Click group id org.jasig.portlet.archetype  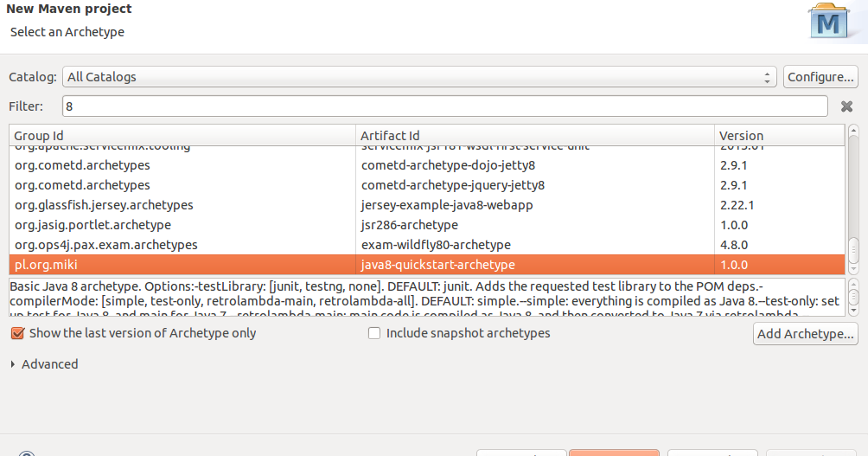click(93, 225)
